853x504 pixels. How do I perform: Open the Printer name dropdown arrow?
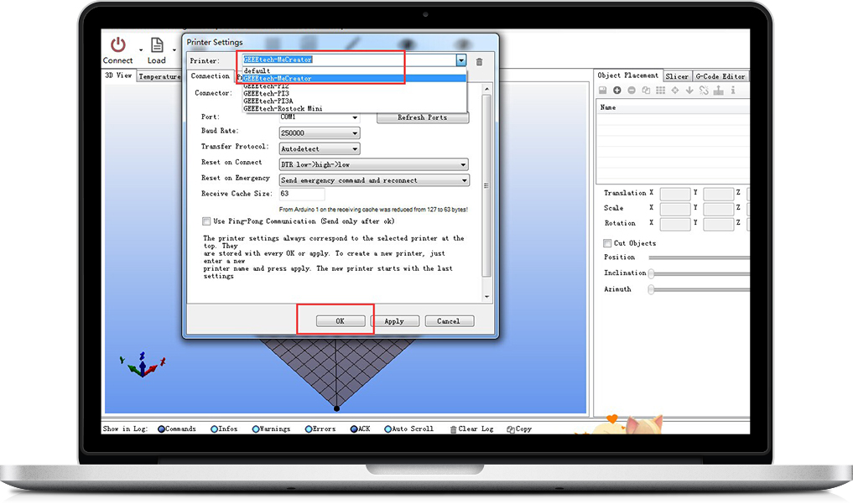click(461, 60)
